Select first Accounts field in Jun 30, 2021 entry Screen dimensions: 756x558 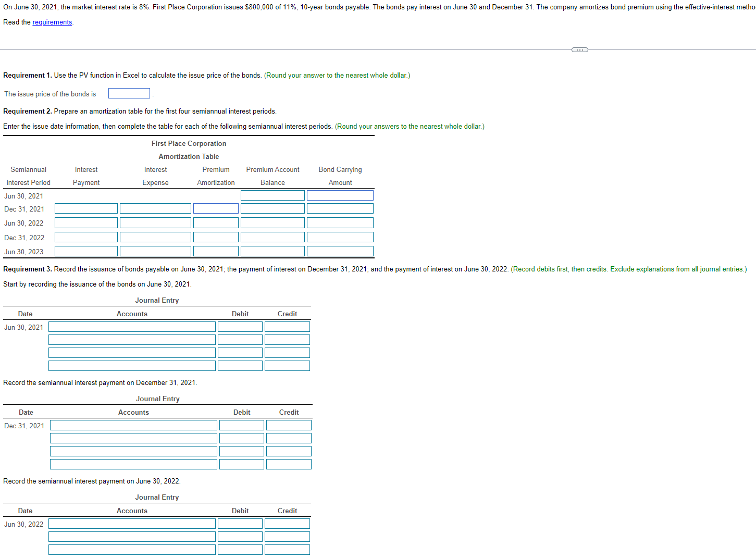(132, 326)
